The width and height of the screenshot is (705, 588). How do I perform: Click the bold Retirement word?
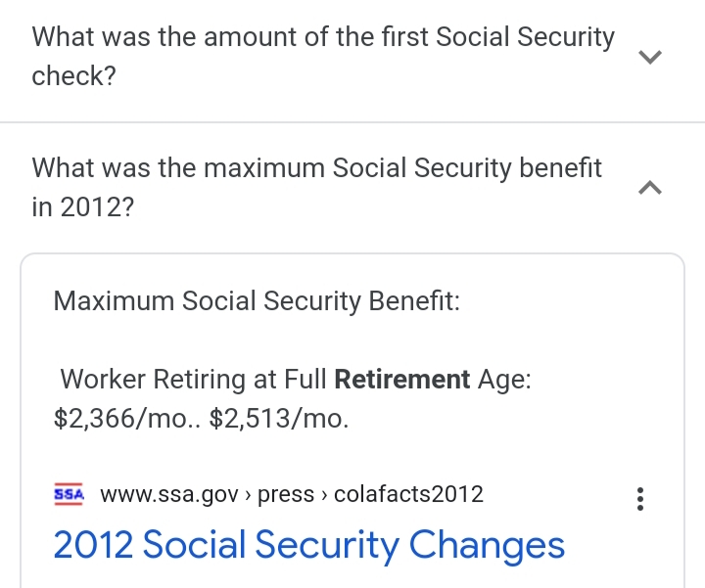pos(402,379)
